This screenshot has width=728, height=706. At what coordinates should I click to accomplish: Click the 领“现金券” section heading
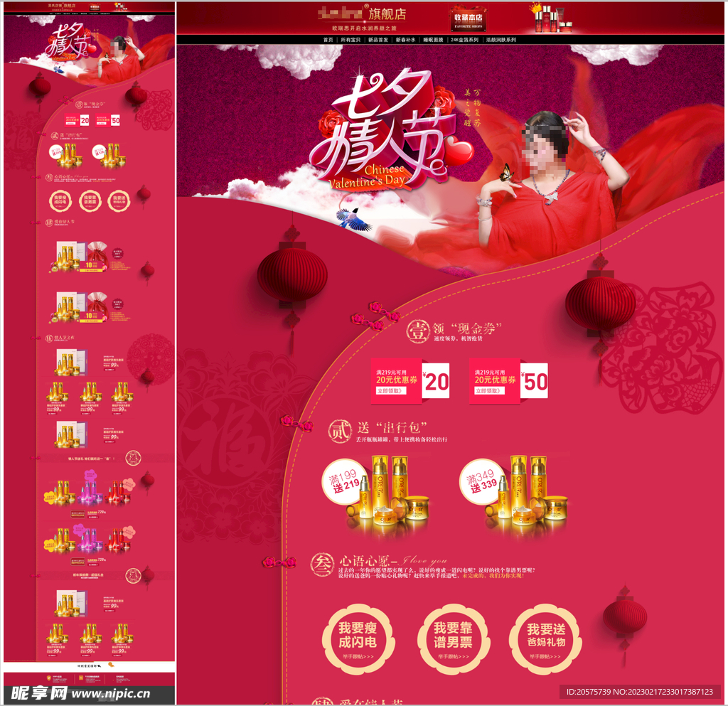(x=467, y=328)
